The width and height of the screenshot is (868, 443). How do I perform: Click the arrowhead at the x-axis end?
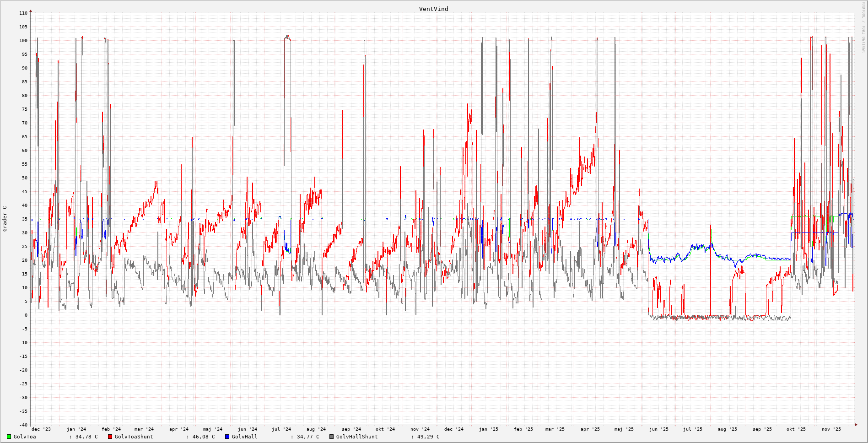pyautogui.click(x=856, y=425)
